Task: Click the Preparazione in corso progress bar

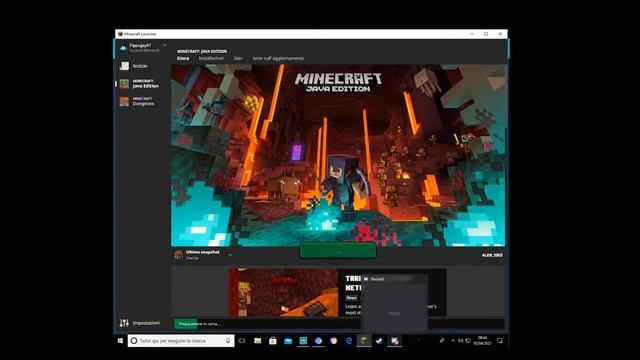Action: click(339, 324)
